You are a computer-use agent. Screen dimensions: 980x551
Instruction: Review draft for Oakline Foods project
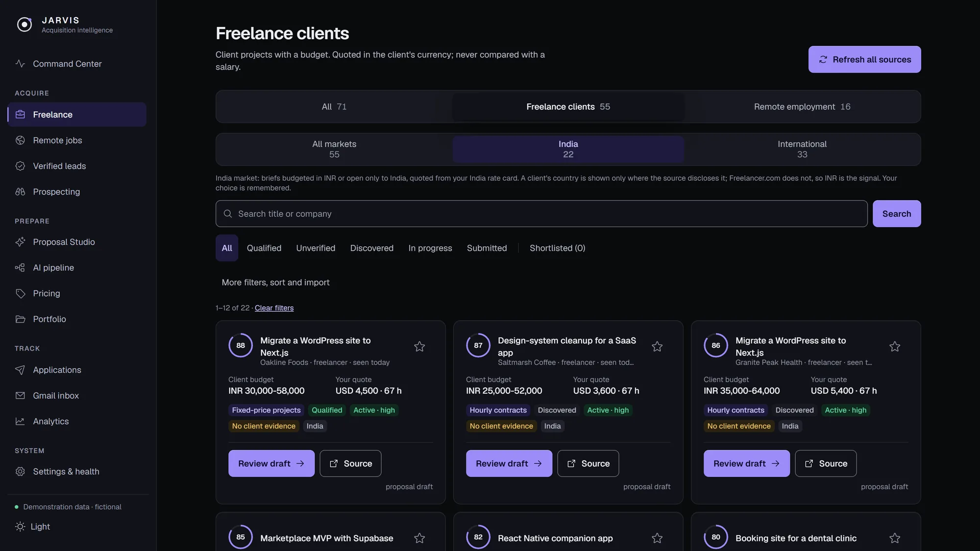[x=271, y=463]
